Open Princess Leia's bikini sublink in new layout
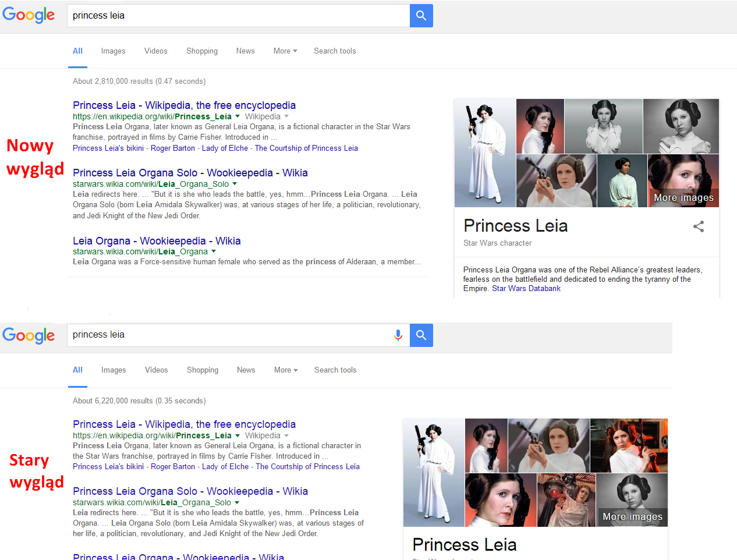The height and width of the screenshot is (560, 737). click(108, 148)
